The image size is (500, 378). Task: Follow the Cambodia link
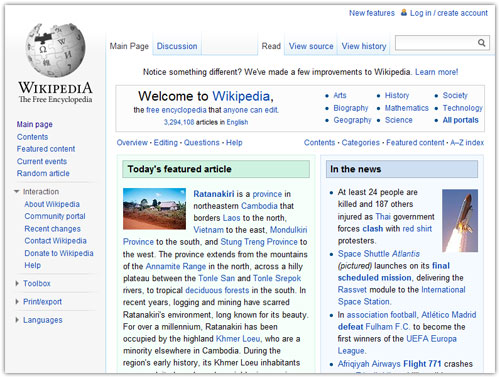[x=259, y=206]
